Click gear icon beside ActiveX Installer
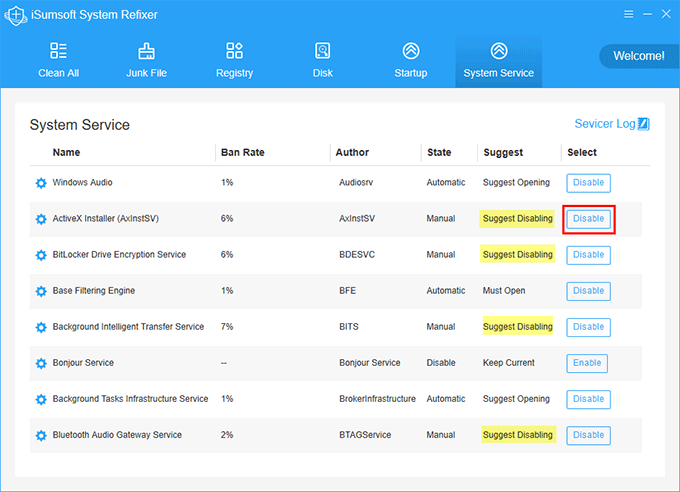 (41, 219)
